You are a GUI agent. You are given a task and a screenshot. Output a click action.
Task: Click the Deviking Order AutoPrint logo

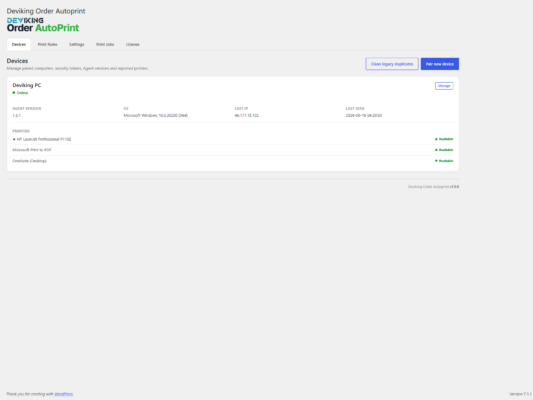pos(43,25)
